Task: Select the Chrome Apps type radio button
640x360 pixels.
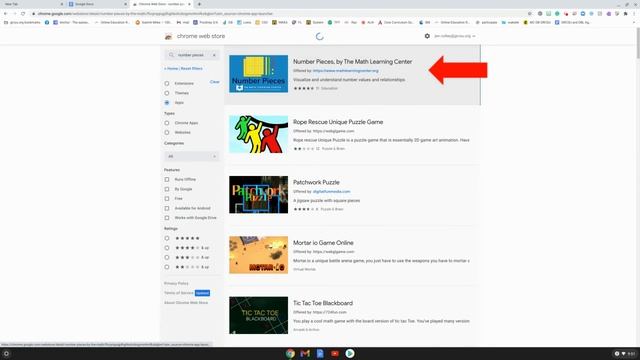Action: coord(167,123)
